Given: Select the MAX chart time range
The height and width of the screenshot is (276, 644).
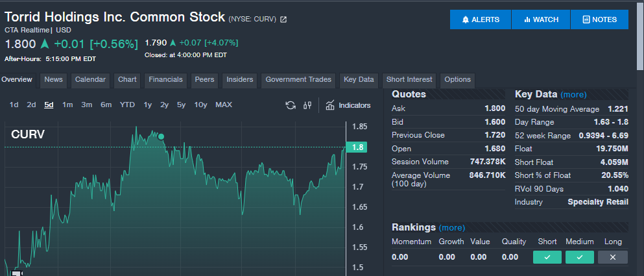Looking at the screenshot, I should (x=224, y=105).
